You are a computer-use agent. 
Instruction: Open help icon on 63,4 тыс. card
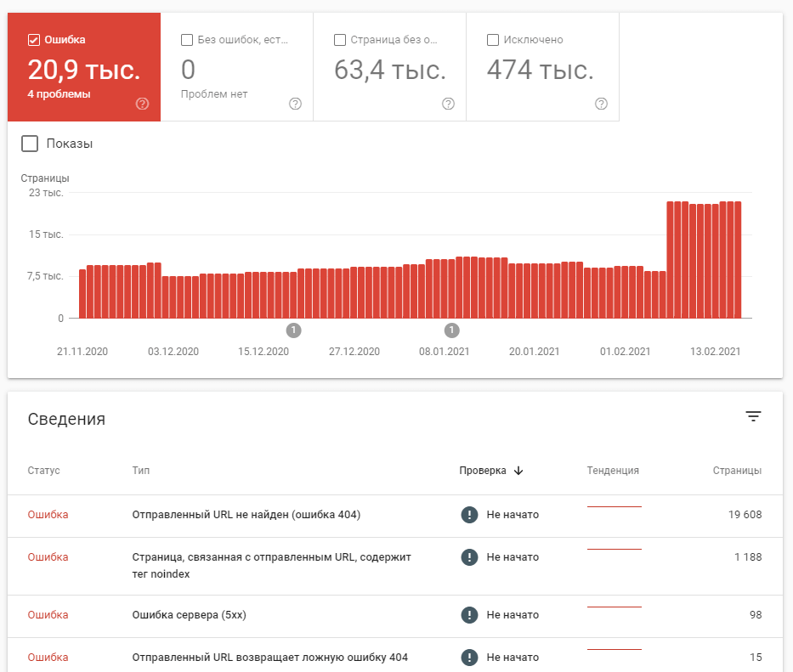click(448, 104)
